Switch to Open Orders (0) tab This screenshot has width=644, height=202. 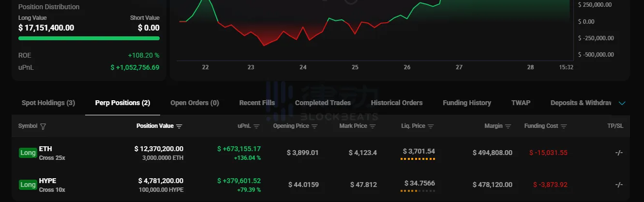tap(195, 103)
